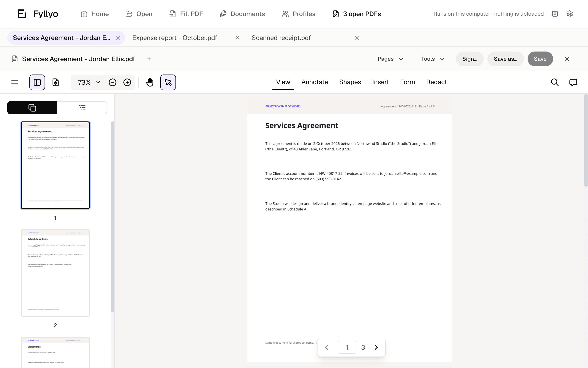Close the Scanned receipt.pdf tab
This screenshot has width=588, height=368.
click(357, 38)
